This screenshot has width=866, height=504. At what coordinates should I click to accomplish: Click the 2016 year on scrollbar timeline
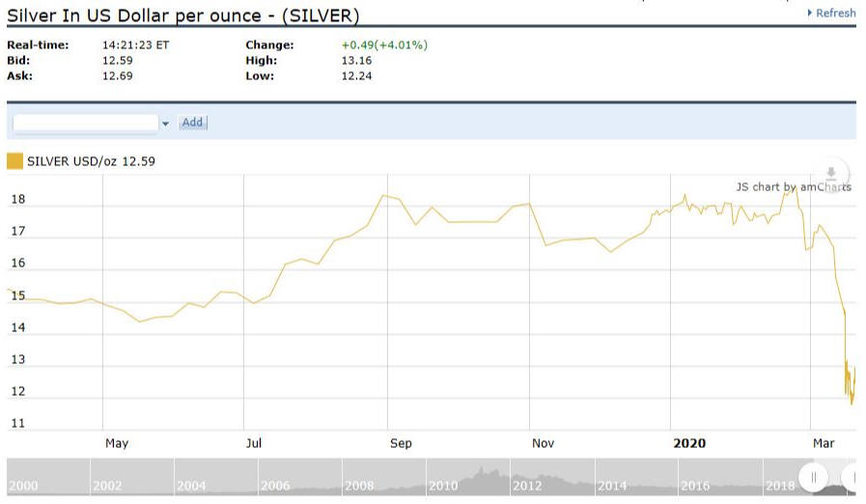(695, 486)
